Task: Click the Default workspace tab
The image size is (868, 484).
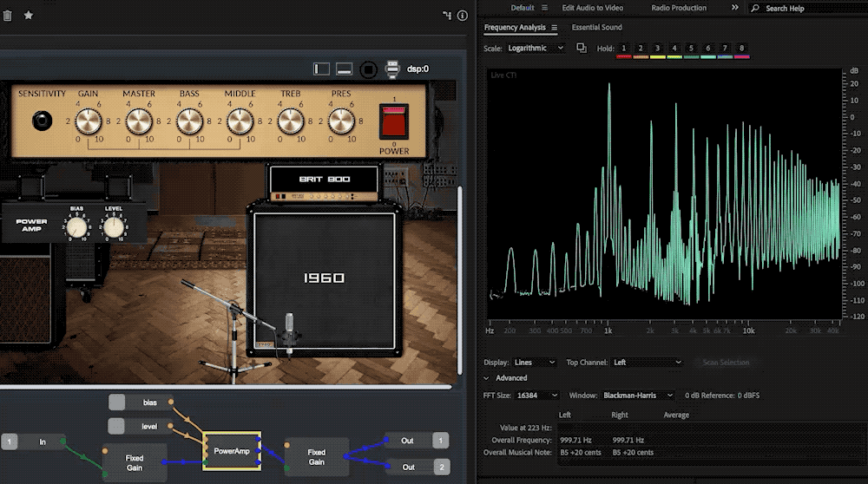Action: click(x=522, y=8)
